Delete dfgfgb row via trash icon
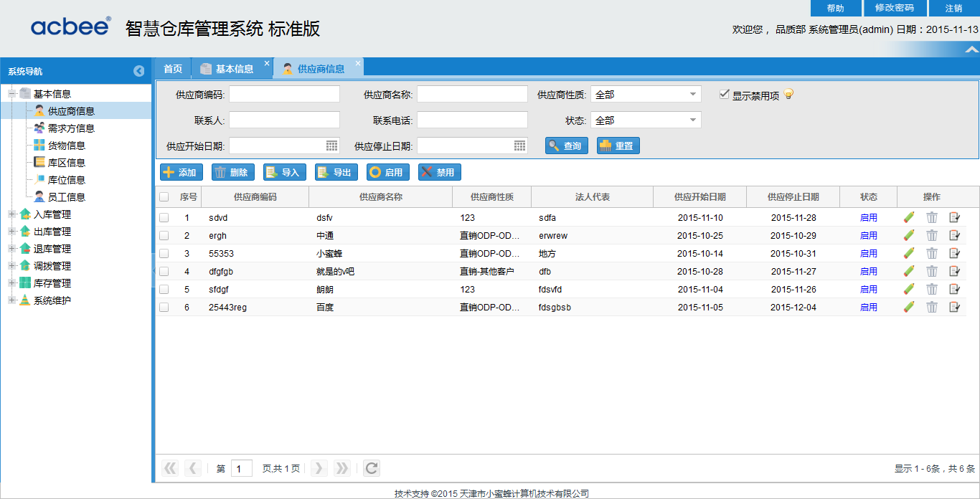 [x=932, y=271]
